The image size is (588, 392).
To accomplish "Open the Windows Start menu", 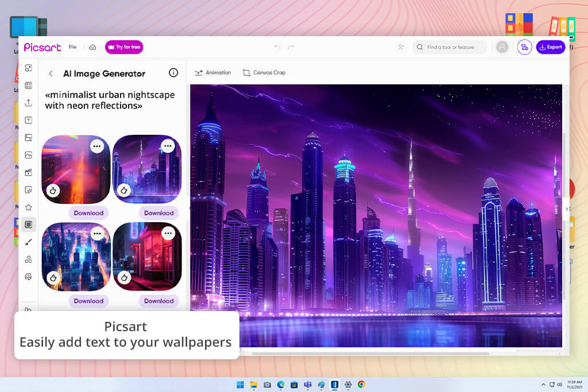I will tap(241, 385).
